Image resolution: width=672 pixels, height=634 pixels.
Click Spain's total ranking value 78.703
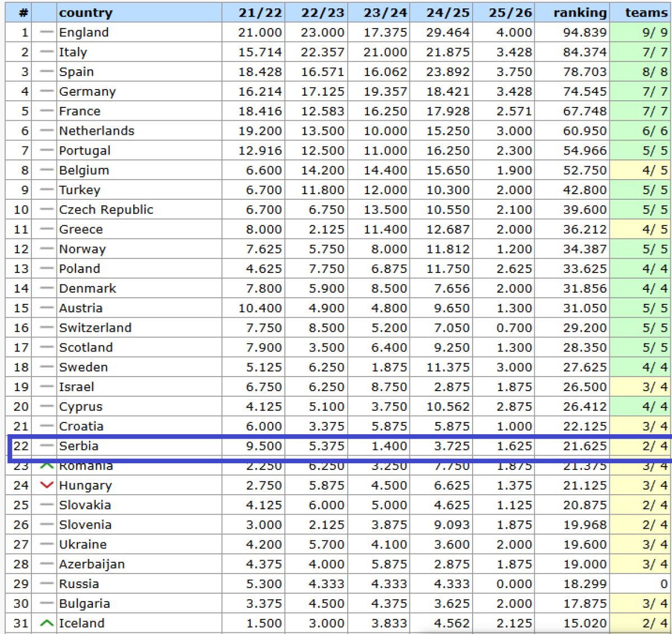tap(585, 72)
